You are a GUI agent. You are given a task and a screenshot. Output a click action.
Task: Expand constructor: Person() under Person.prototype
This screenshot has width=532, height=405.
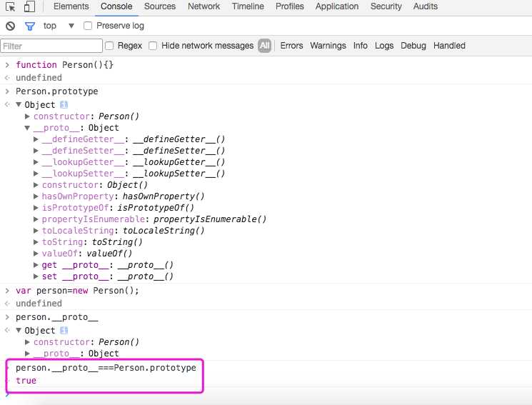[27, 116]
